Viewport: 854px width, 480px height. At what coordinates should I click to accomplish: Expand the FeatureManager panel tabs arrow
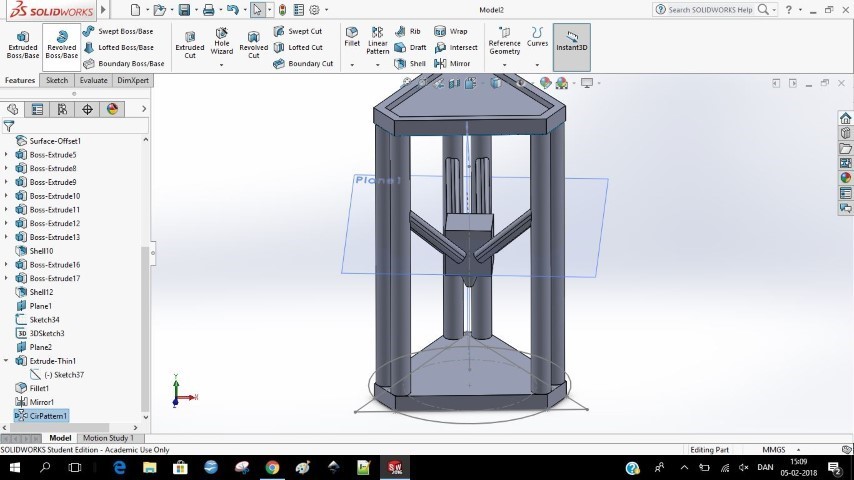(144, 109)
